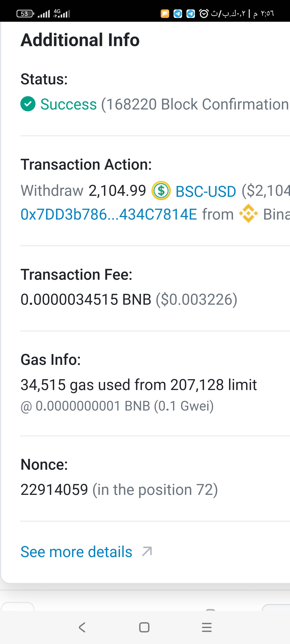Tap the Success status text
This screenshot has width=290, height=644.
(x=68, y=104)
